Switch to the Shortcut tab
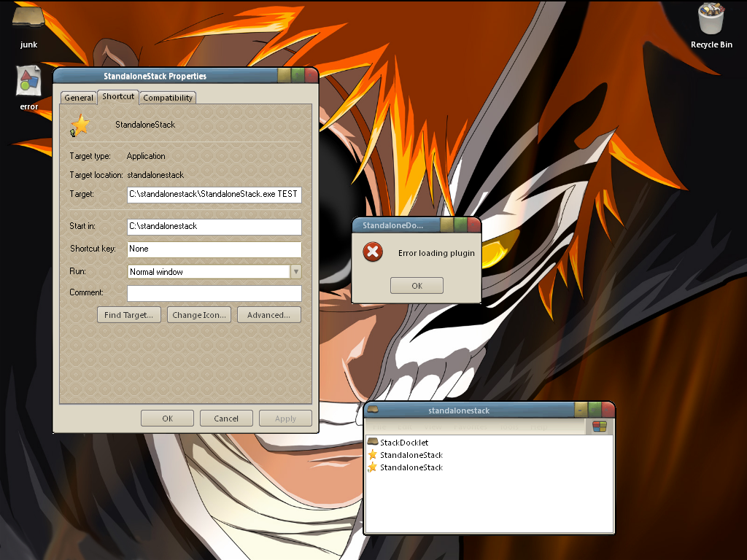The height and width of the screenshot is (560, 747). pos(118,97)
